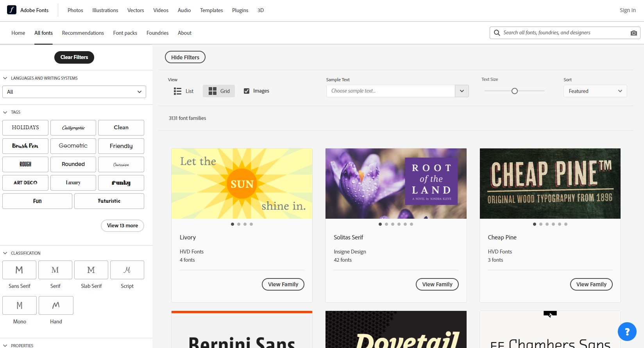
Task: Open Templates in top menu
Action: 211,10
